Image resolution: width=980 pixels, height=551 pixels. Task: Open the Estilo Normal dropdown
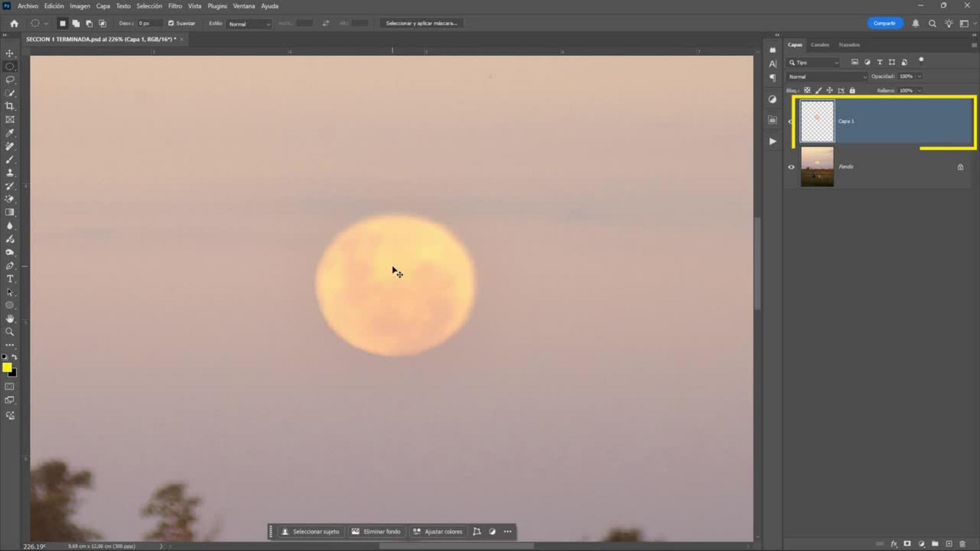(x=249, y=24)
